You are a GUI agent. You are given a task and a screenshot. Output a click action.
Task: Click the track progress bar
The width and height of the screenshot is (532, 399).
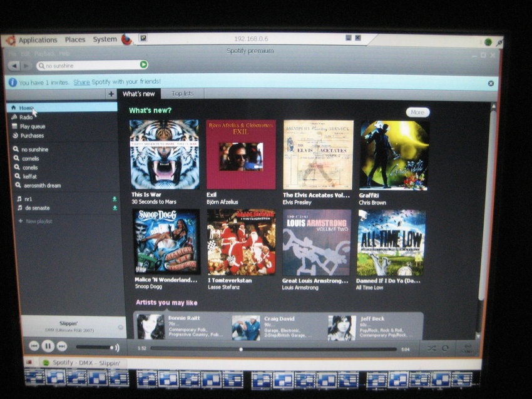tap(274, 349)
